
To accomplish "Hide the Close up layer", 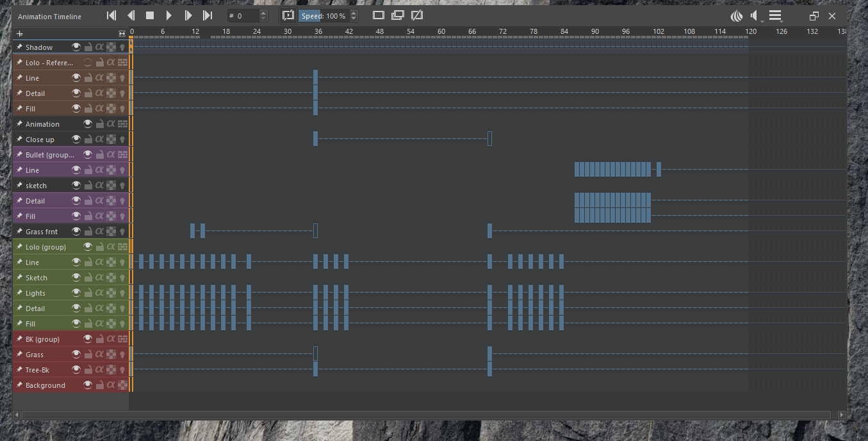I will click(76, 140).
